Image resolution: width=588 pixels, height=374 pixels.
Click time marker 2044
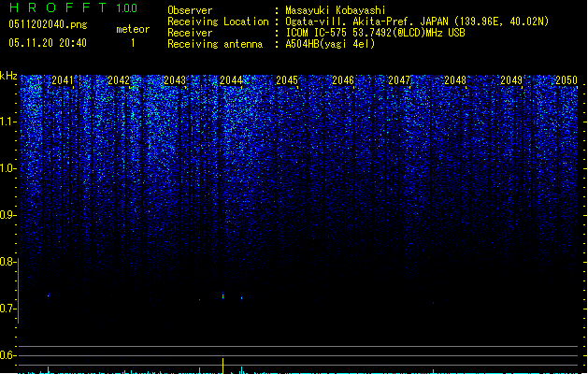click(231, 80)
